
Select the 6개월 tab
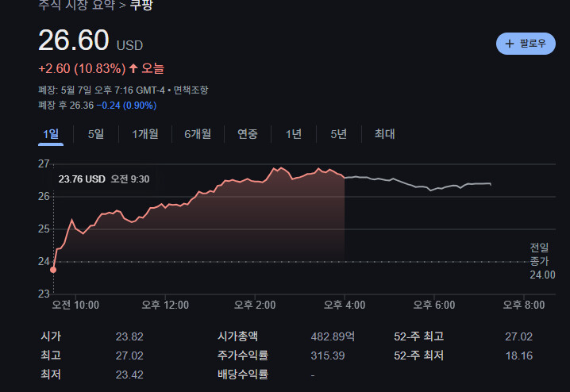(198, 134)
